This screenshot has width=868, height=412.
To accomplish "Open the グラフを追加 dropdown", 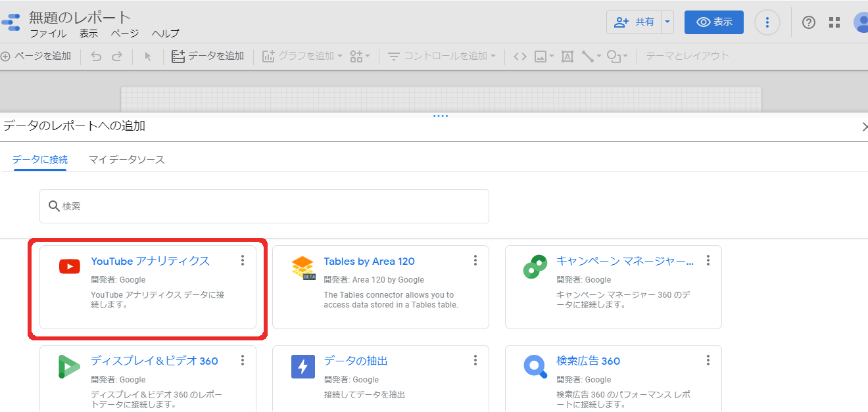I will (x=302, y=57).
